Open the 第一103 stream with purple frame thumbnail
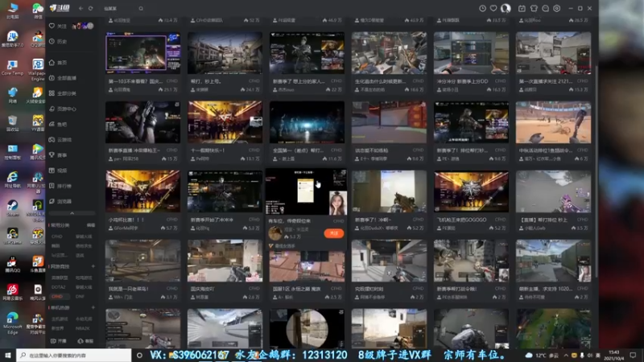 (x=142, y=53)
